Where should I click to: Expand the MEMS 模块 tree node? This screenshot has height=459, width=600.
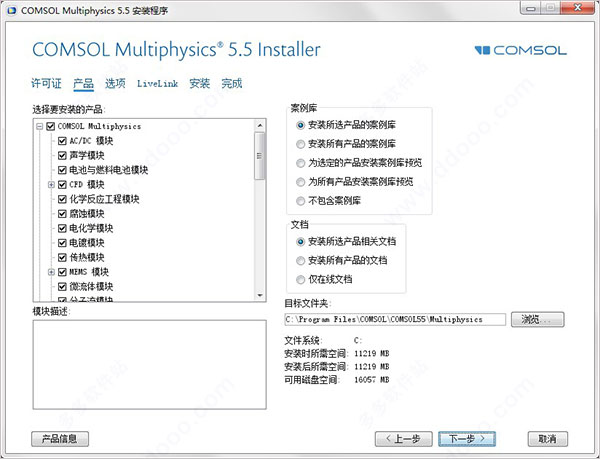tap(51, 272)
